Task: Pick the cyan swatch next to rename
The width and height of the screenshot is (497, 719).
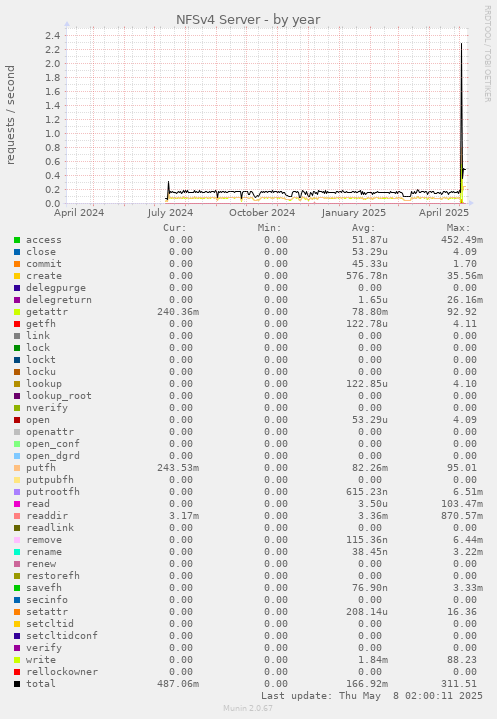Action: (x=17, y=552)
